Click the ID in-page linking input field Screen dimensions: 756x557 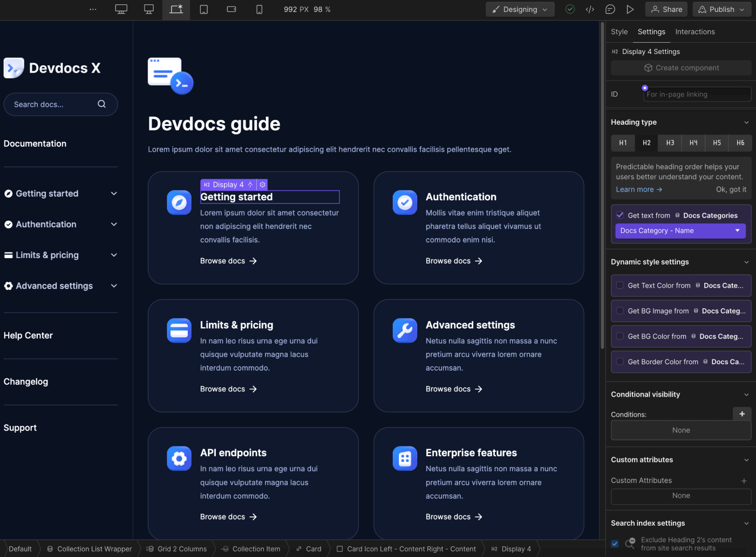point(697,94)
